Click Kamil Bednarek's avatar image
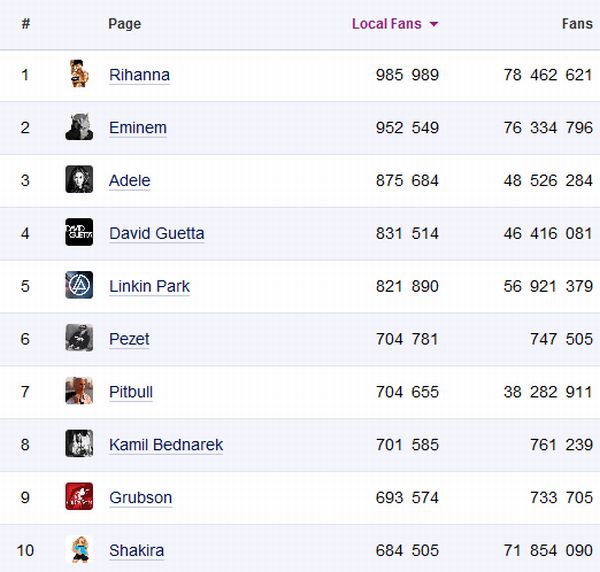This screenshot has width=600, height=572. (79, 445)
